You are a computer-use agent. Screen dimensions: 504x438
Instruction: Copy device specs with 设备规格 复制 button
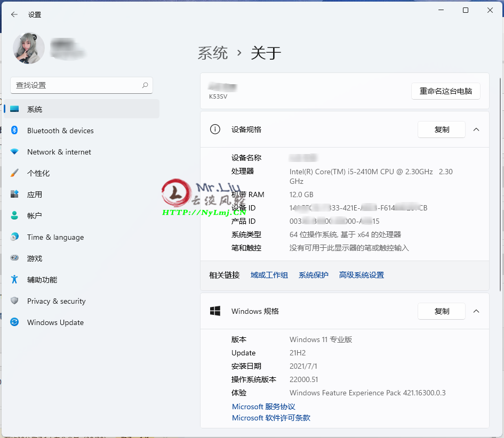coord(441,129)
